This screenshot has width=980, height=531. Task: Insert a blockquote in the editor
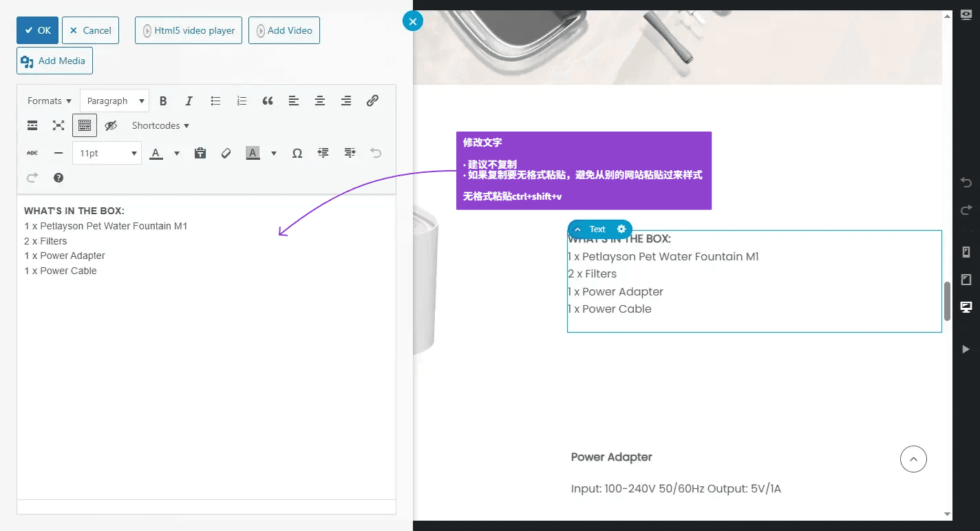[x=268, y=101]
